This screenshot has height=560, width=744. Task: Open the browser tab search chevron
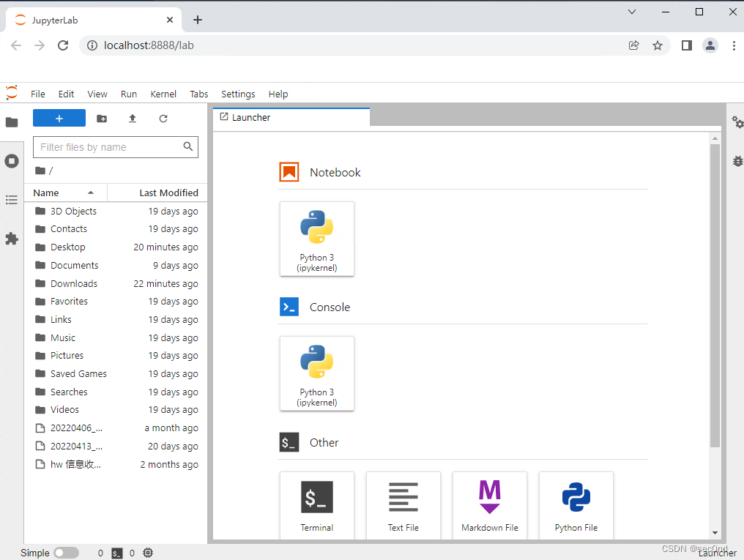(632, 12)
